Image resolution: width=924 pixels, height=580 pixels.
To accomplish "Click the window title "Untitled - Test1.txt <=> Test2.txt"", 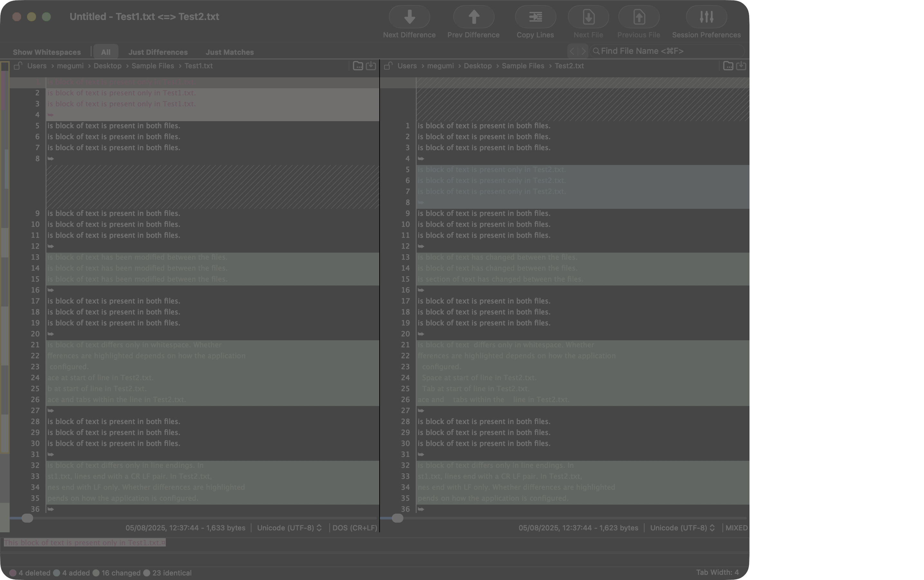I will (x=144, y=16).
